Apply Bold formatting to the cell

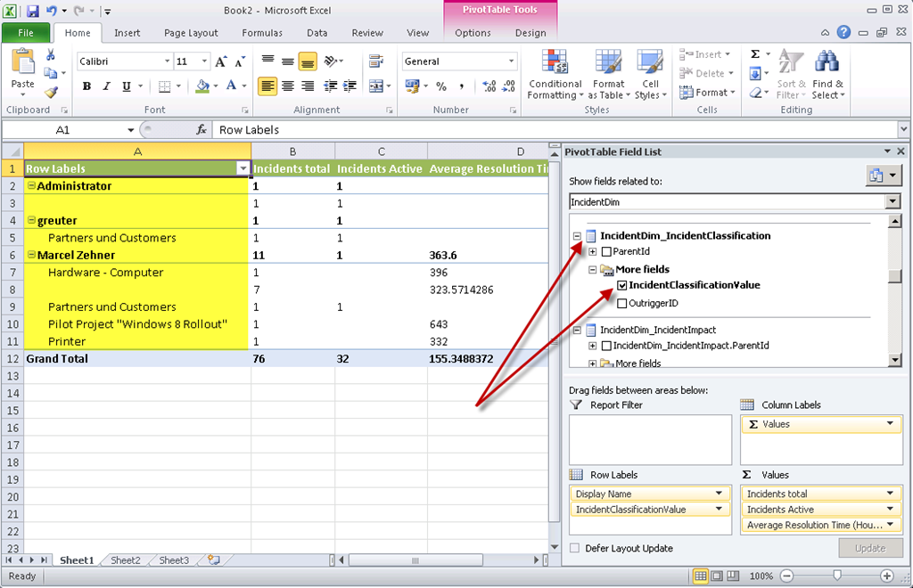coord(86,86)
